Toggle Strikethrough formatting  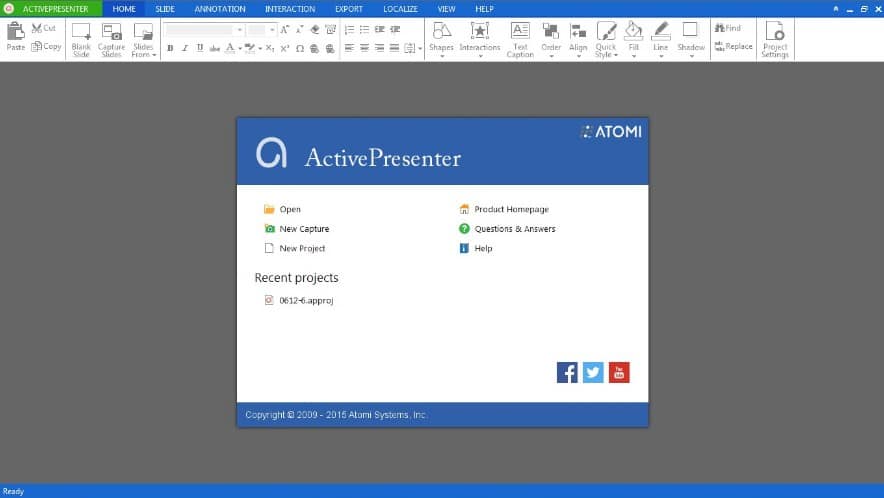click(x=215, y=49)
